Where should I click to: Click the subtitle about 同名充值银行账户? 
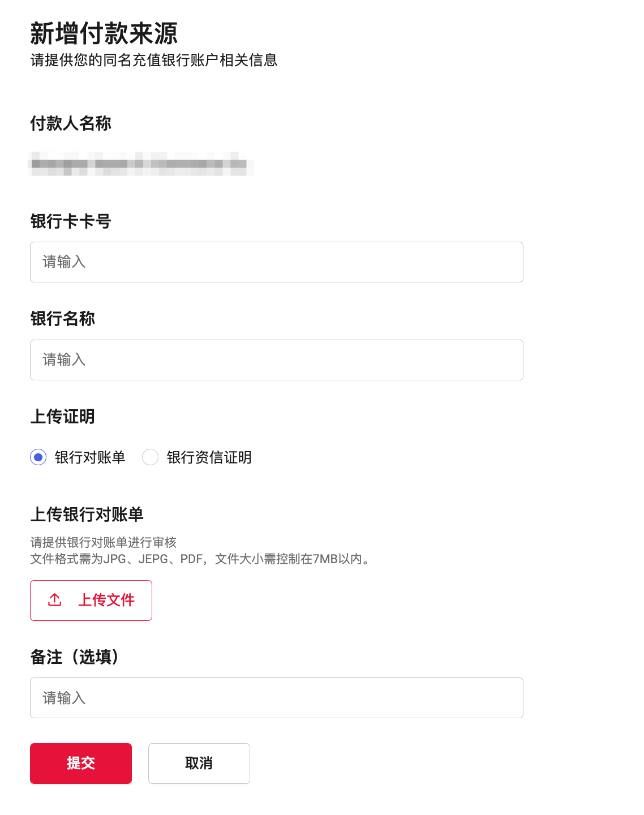[154, 60]
